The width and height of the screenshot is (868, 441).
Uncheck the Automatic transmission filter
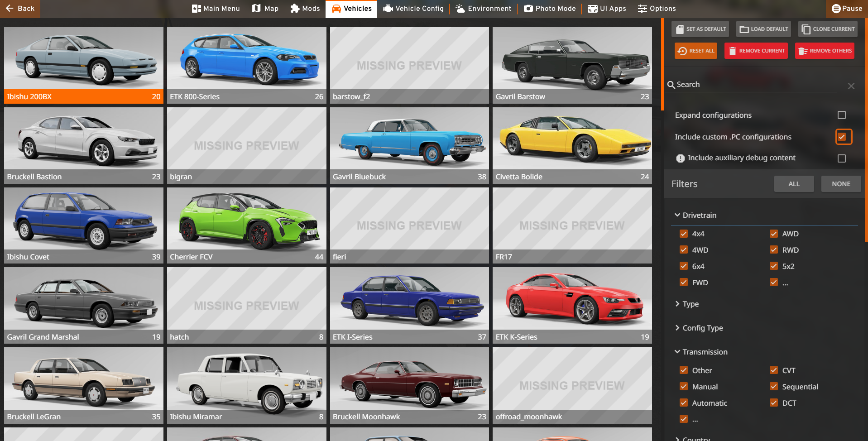tap(684, 403)
